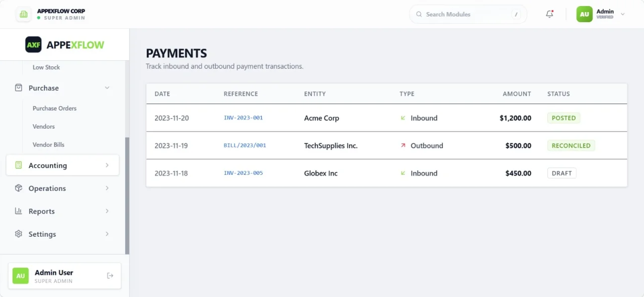Expand the Accounting chevron

tap(107, 165)
